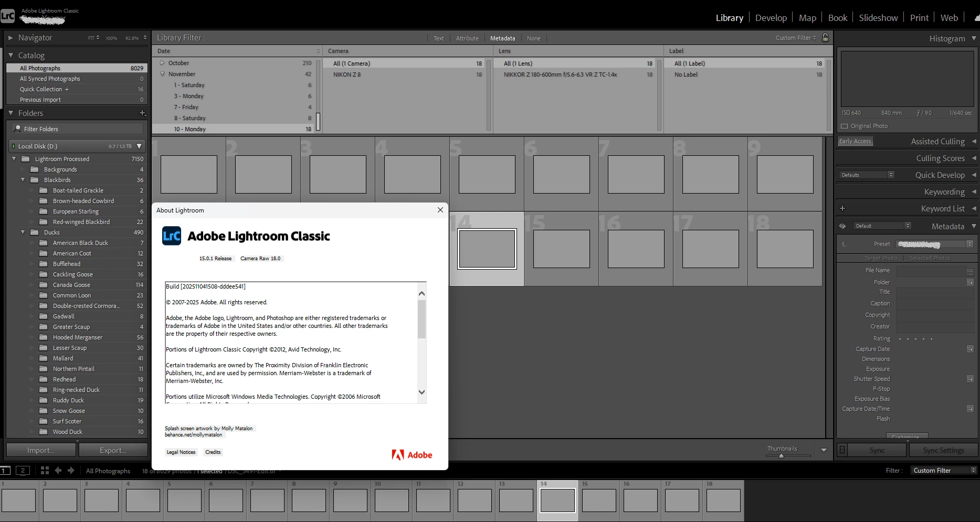
Task: Toggle the Attribute filter option
Action: click(x=467, y=38)
